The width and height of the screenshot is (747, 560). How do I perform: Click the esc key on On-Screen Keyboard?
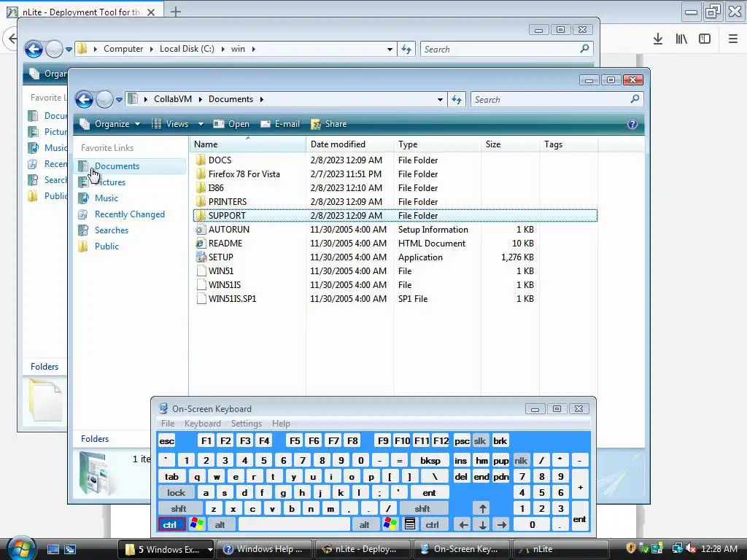pos(167,441)
